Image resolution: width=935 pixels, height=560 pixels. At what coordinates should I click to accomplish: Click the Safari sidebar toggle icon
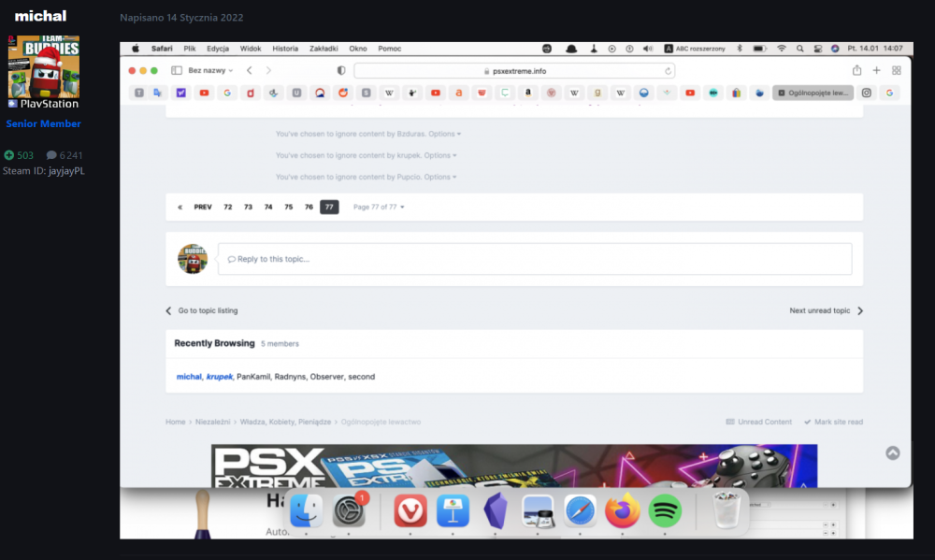pos(176,70)
